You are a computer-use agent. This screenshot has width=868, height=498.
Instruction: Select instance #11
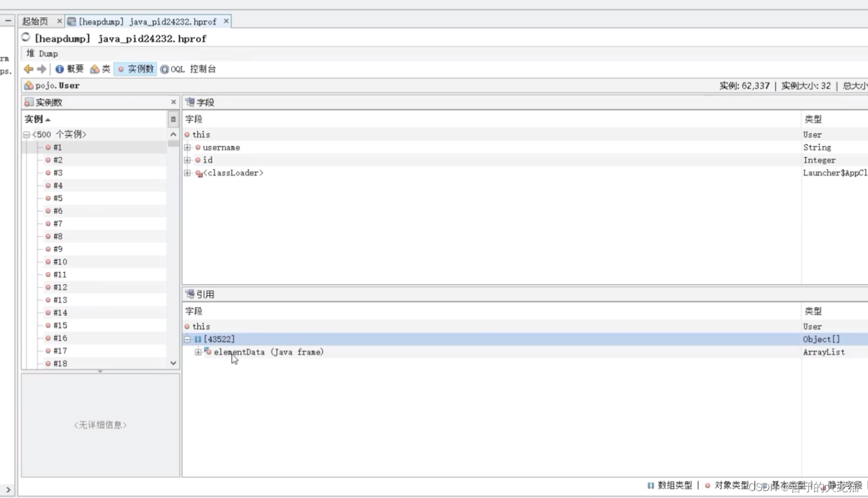pos(94,274)
